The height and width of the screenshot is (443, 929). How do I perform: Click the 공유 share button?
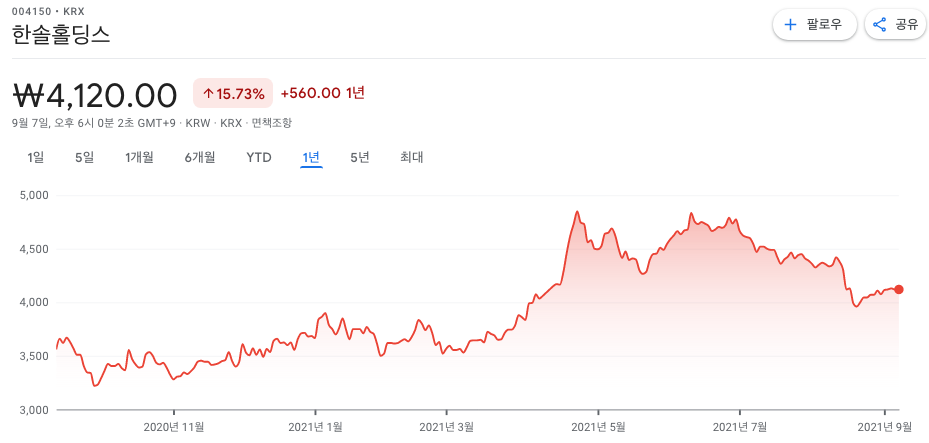[x=896, y=25]
